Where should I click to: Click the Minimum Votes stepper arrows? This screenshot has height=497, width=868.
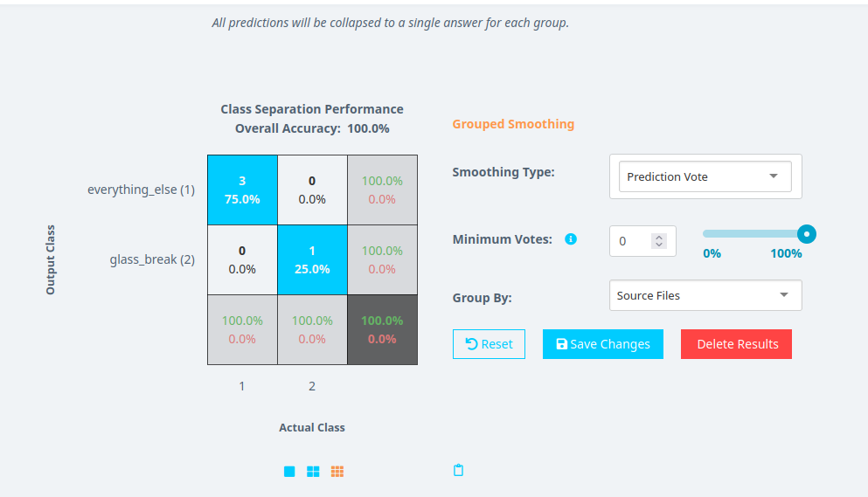[659, 240]
